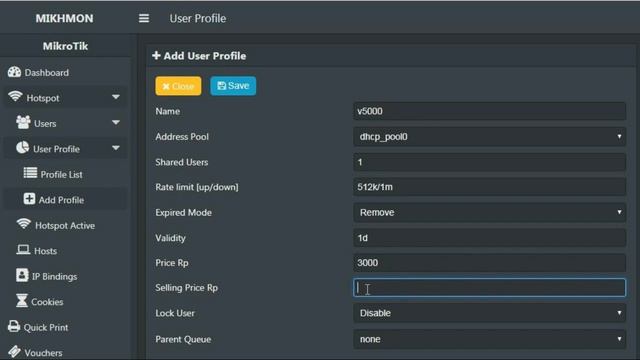The image size is (640, 360).
Task: Open the IP Bindings icon
Action: [22, 276]
